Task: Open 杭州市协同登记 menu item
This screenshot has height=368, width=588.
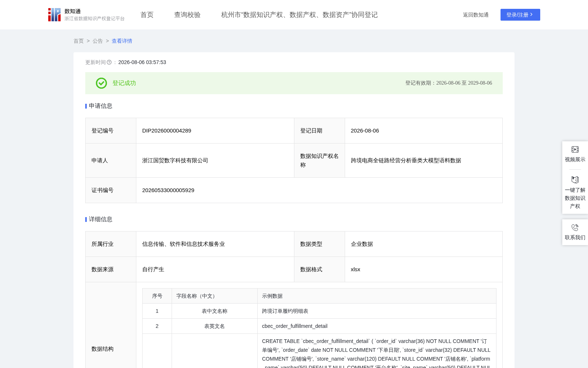Action: pos(300,15)
